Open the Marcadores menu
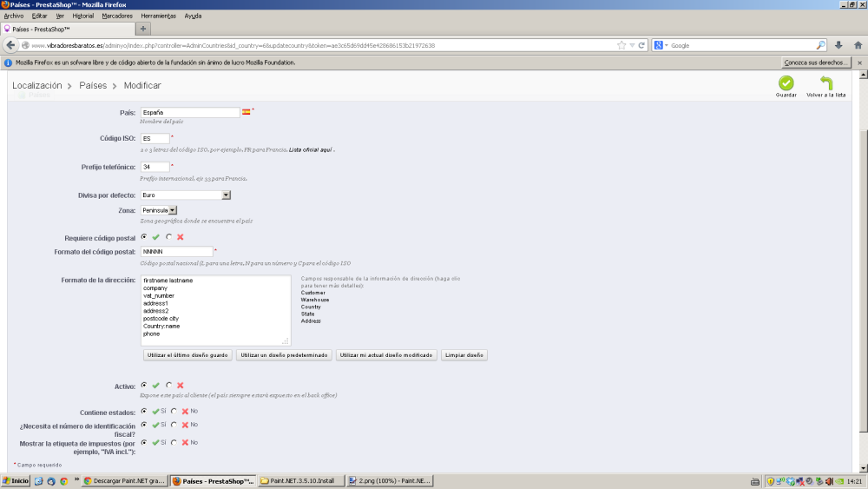 pyautogui.click(x=117, y=16)
